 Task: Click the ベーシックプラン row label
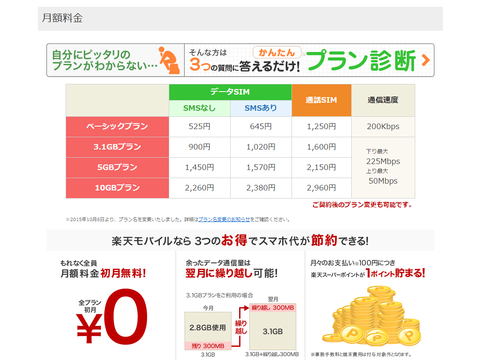click(x=117, y=126)
